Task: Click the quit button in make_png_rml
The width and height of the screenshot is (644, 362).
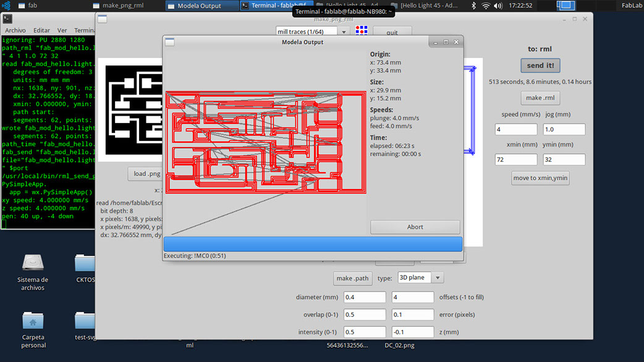Action: point(392,32)
